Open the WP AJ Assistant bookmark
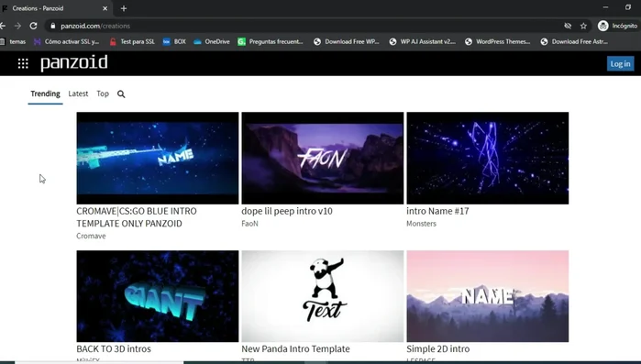This screenshot has height=364, width=641. (x=423, y=41)
